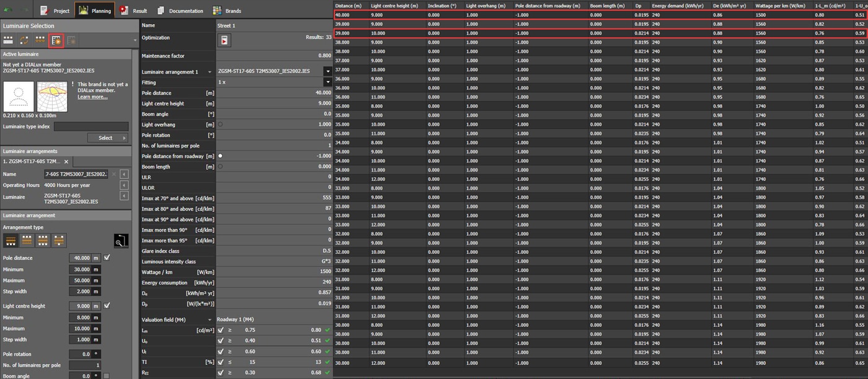Viewport: 868px width, 379px height.
Task: Toggle the Pole distance optimization checkbox
Action: pos(107,258)
